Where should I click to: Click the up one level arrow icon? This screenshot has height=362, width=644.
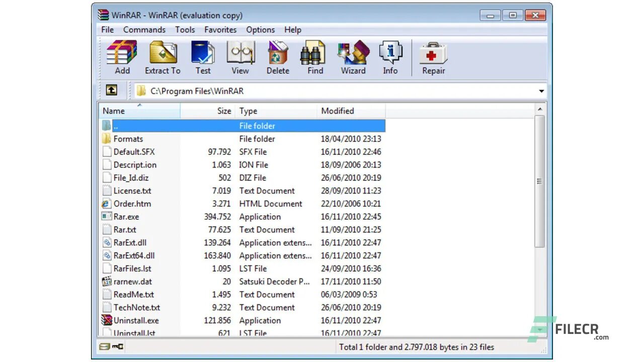pyautogui.click(x=112, y=90)
